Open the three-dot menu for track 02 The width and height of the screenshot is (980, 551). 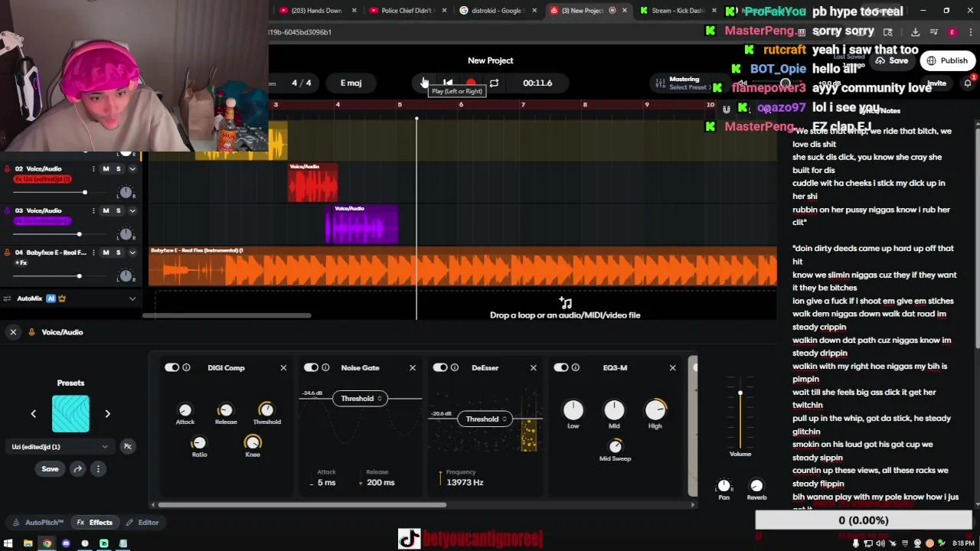(x=93, y=168)
